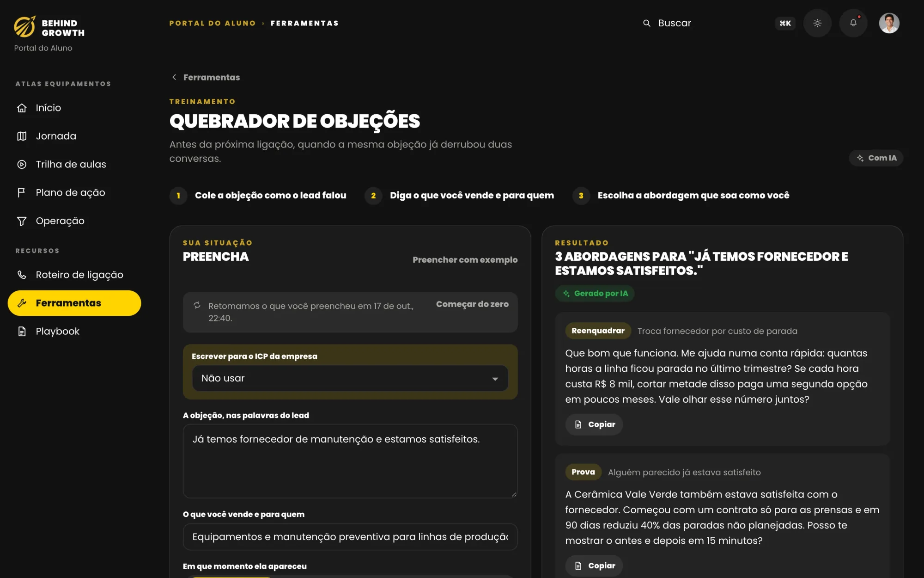Open notifications bell
This screenshot has width=924, height=578.
click(853, 23)
